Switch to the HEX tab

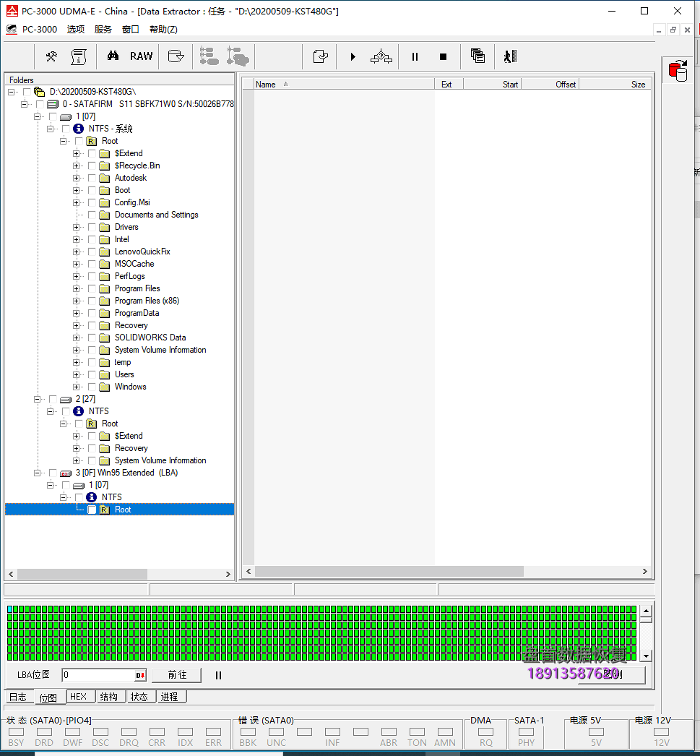79,697
